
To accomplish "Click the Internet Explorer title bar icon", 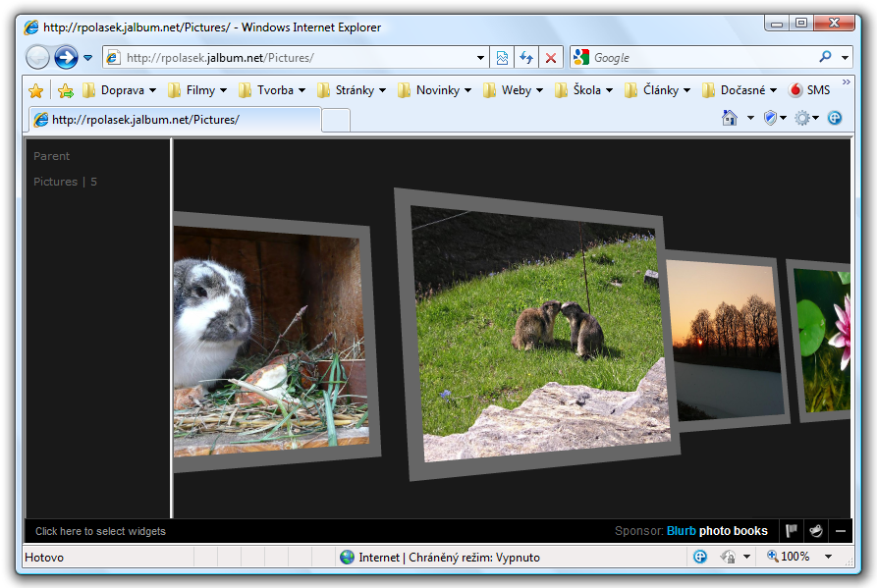I will pyautogui.click(x=31, y=27).
